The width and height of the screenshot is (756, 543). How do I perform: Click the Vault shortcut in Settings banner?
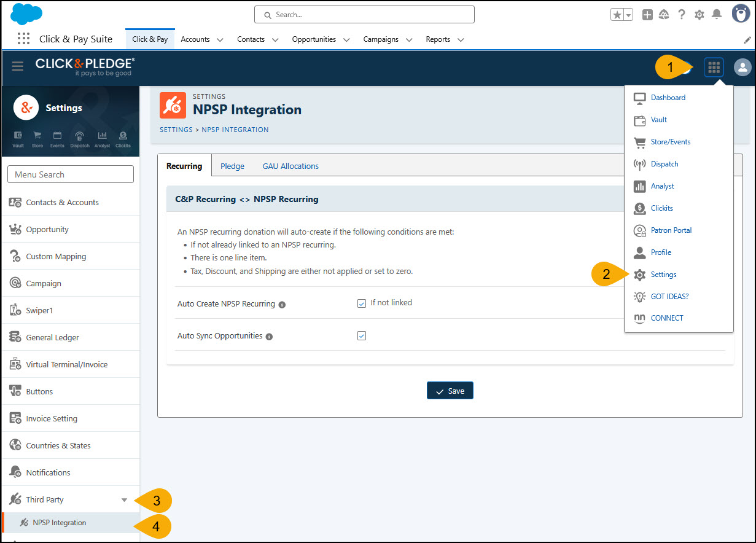click(18, 139)
